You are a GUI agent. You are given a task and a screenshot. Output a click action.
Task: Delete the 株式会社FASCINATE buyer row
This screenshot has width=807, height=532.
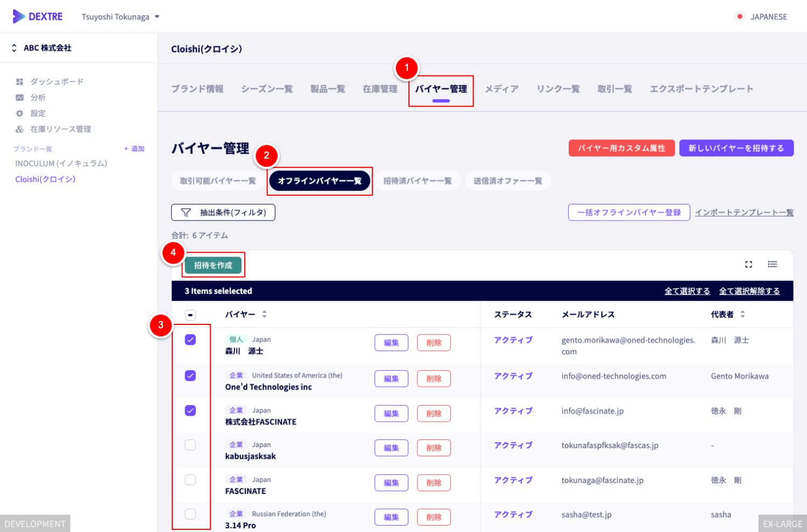pos(434,414)
